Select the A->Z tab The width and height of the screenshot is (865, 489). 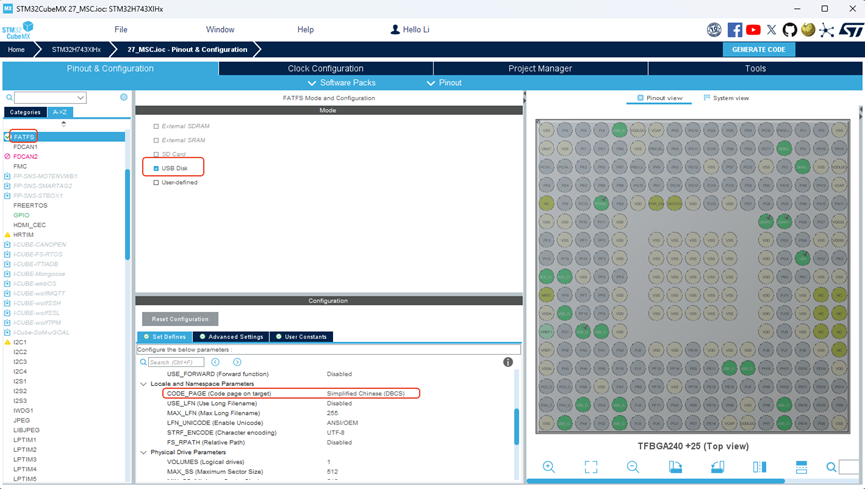60,112
